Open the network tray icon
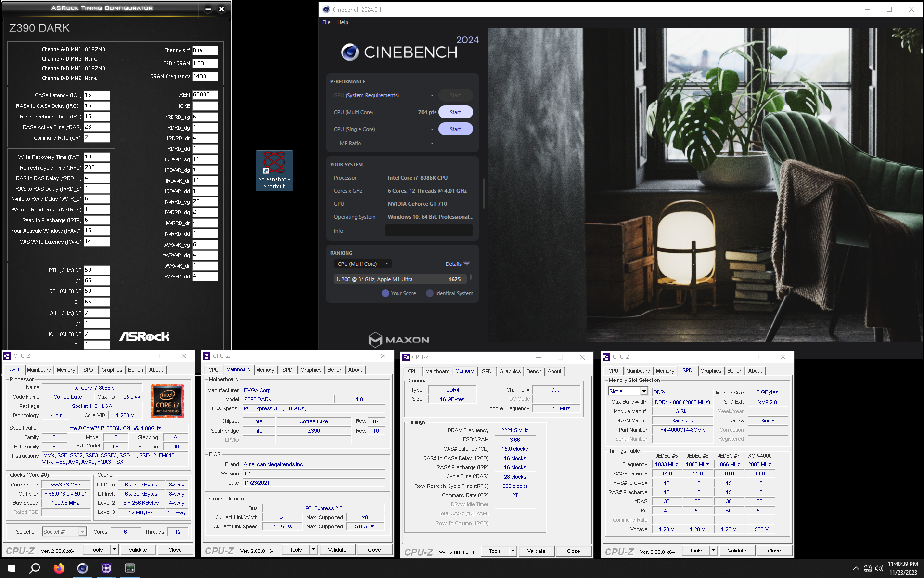Viewport: 924px width, 578px height. point(868,568)
